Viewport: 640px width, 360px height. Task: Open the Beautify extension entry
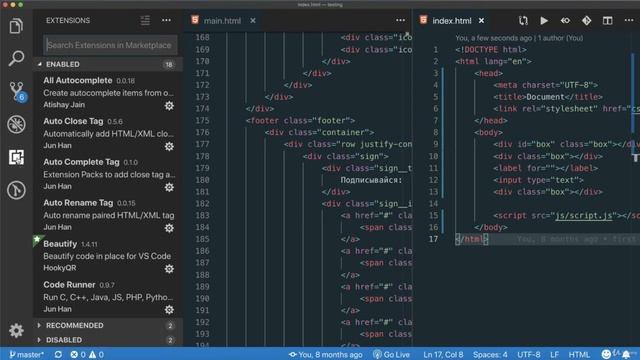coord(108,256)
